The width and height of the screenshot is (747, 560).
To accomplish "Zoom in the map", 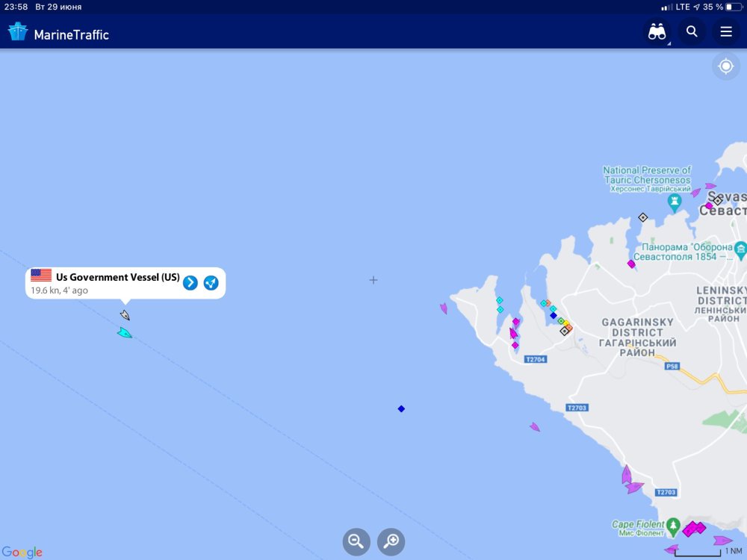I will (x=391, y=541).
